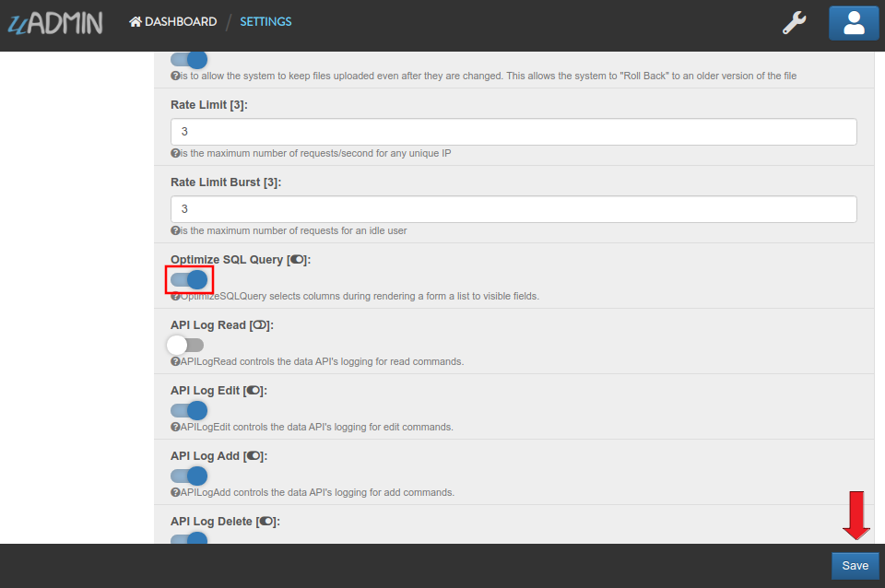The height and width of the screenshot is (588, 885).
Task: Disable the Optimize SQL Query toggle
Action: click(x=189, y=279)
